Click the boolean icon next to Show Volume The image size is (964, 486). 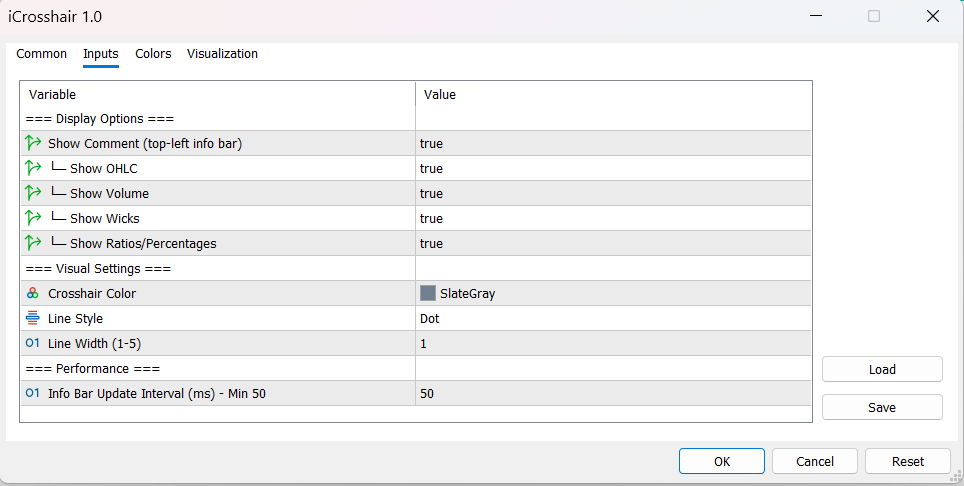[x=33, y=193]
